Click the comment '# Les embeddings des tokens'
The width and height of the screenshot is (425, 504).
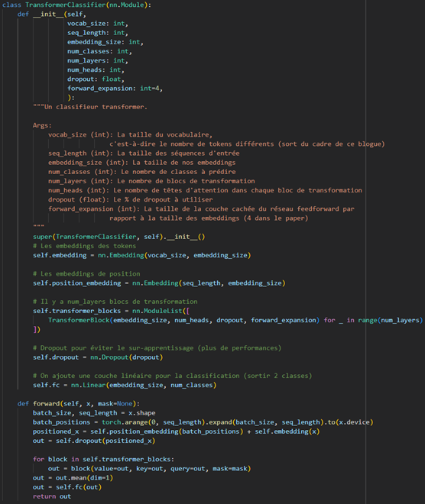pyautogui.click(x=84, y=246)
